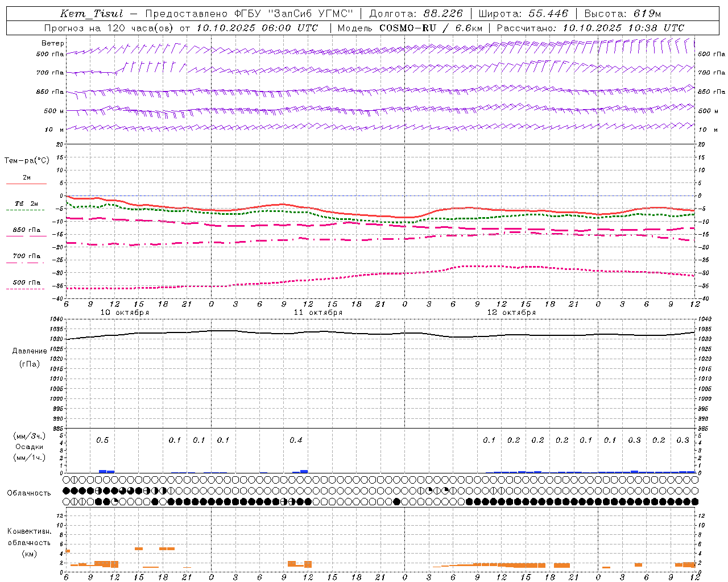Click the 'Td 2м' legend label

(x=26, y=203)
